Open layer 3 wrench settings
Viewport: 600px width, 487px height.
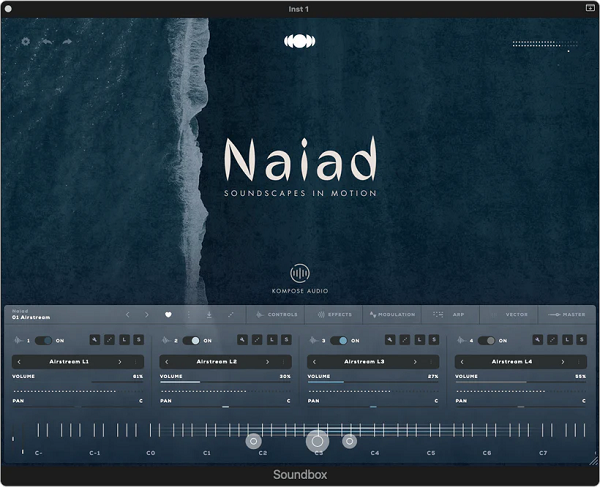tap(390, 340)
